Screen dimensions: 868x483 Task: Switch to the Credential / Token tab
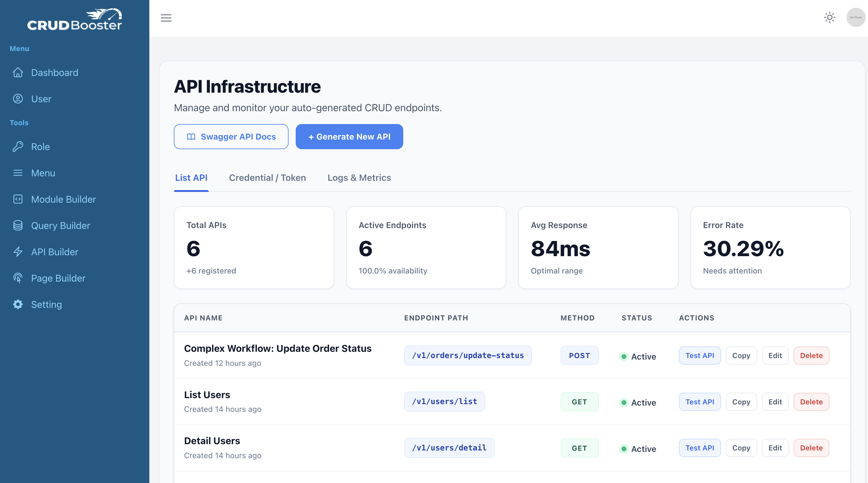tap(267, 178)
